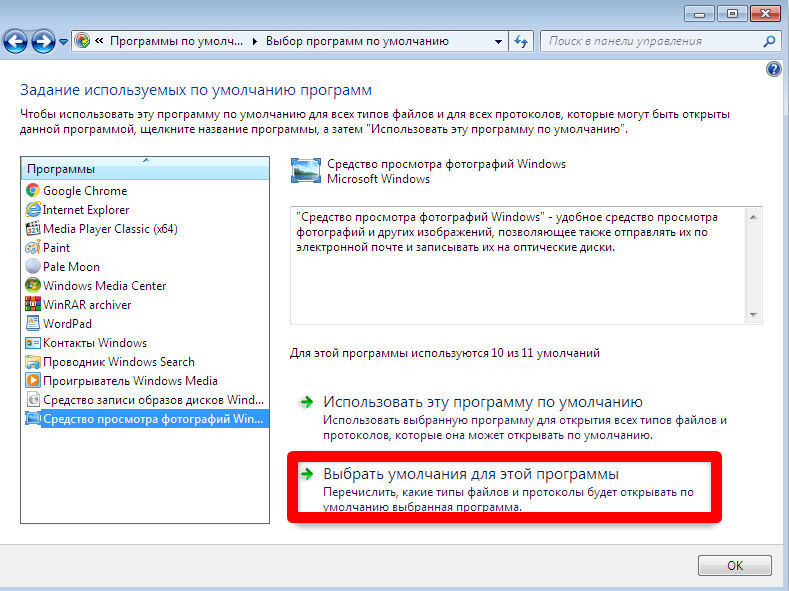789x591 pixels.
Task: Sort list by Программы column header
Action: click(x=145, y=168)
